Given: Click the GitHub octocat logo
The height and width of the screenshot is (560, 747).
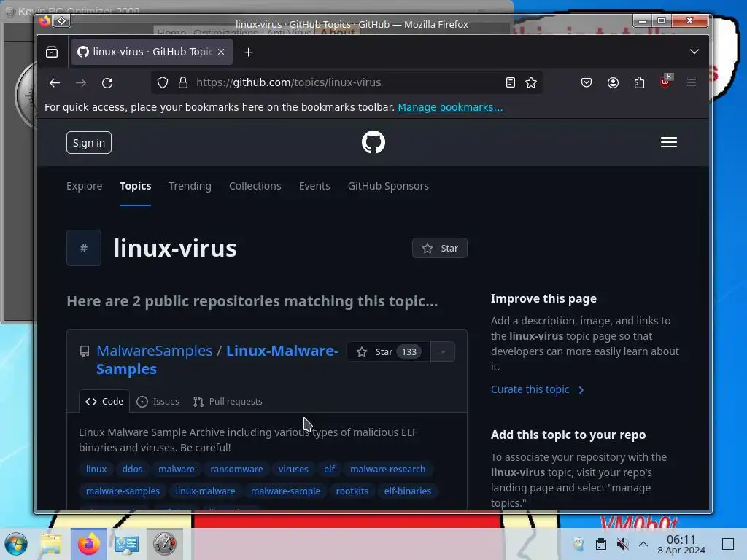Looking at the screenshot, I should [373, 142].
